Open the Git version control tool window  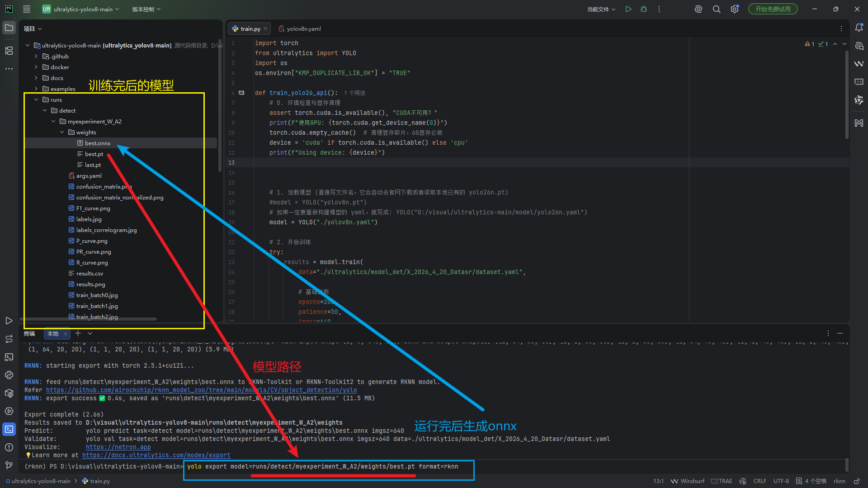pos(9,465)
